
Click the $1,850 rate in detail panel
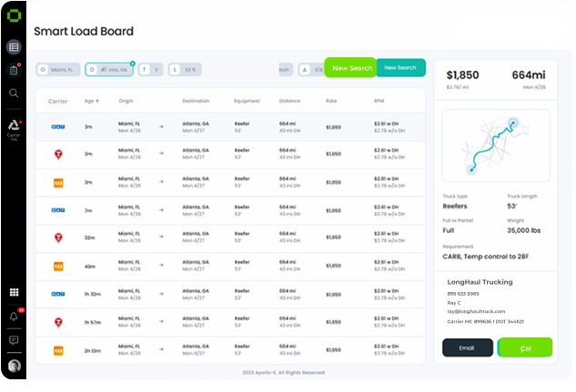tap(462, 75)
